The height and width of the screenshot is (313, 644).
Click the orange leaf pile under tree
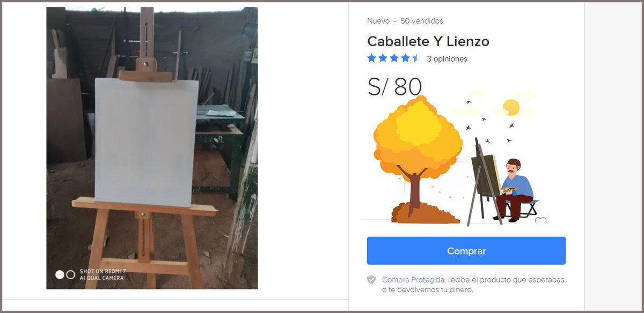425,213
